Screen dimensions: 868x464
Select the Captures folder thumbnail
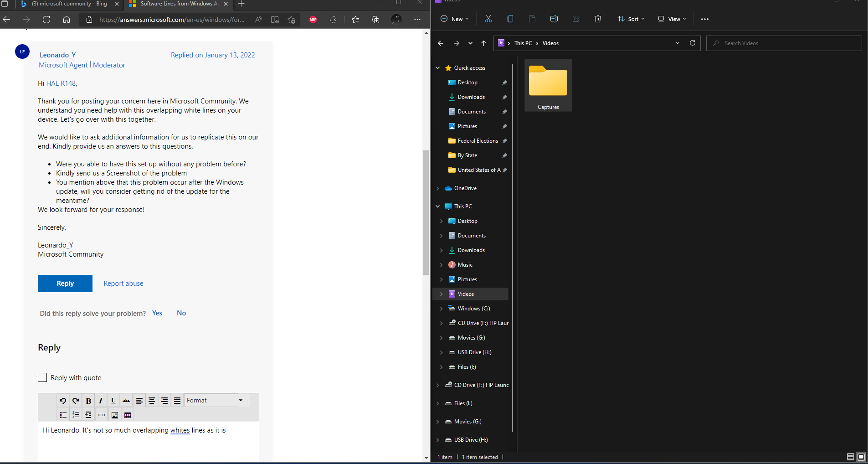coord(548,86)
